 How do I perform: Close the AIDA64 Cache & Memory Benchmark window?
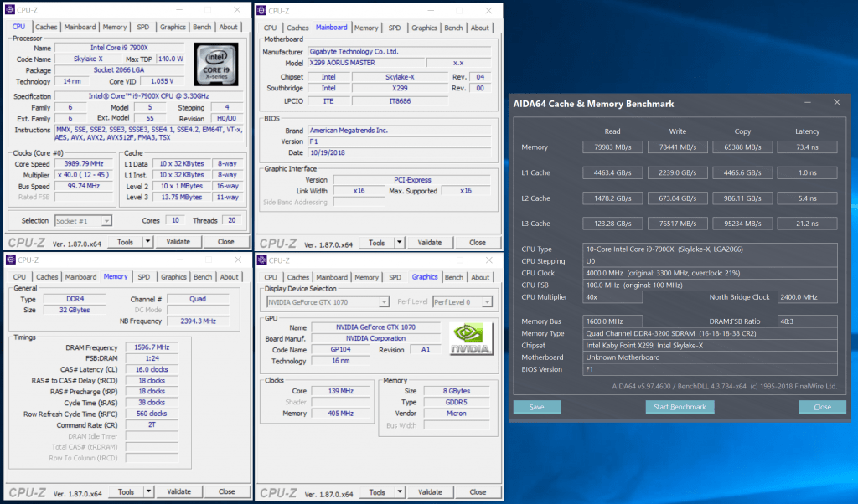point(835,103)
